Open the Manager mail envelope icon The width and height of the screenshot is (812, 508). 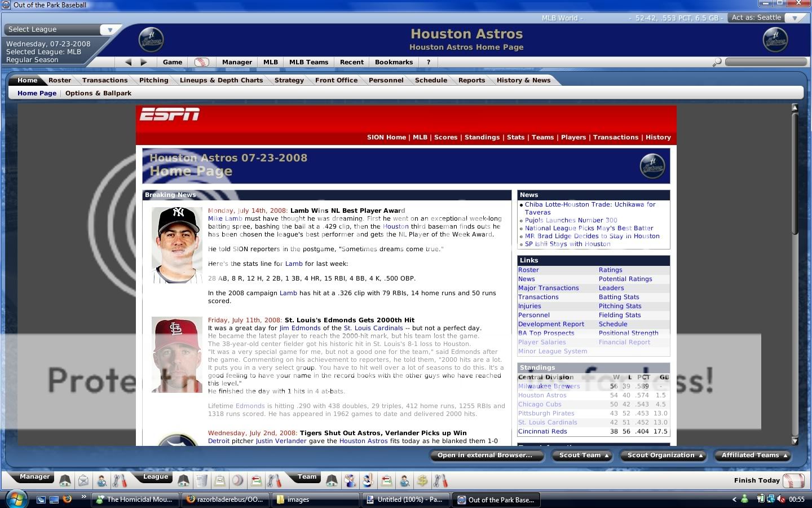[83, 481]
